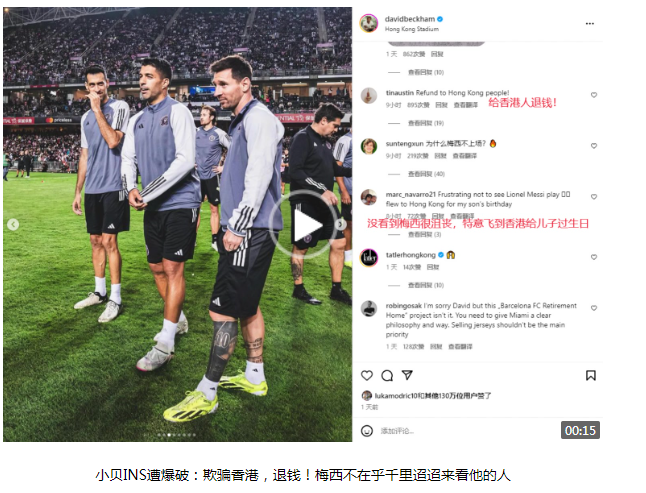Click the add comment input field

coord(466,431)
